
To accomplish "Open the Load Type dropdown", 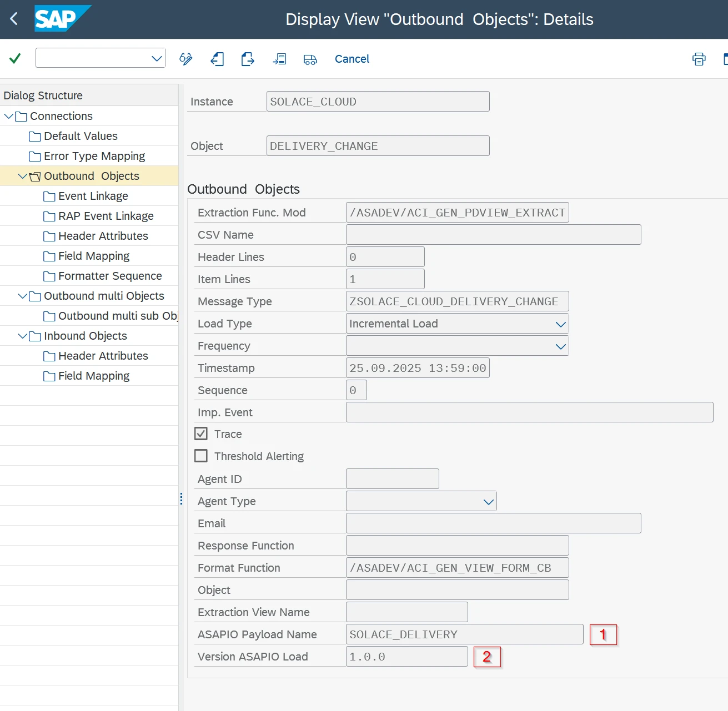I will click(x=561, y=324).
